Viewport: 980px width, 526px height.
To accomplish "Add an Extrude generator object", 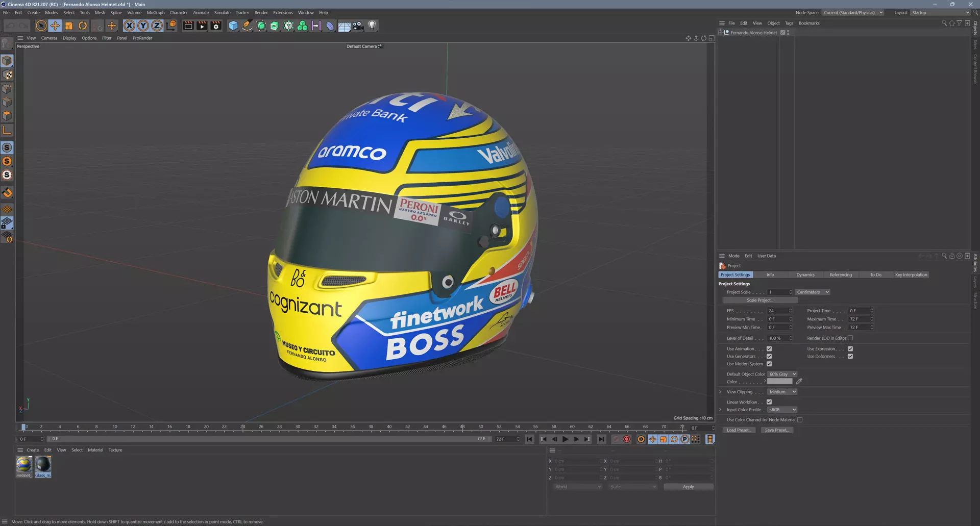I will pos(275,26).
